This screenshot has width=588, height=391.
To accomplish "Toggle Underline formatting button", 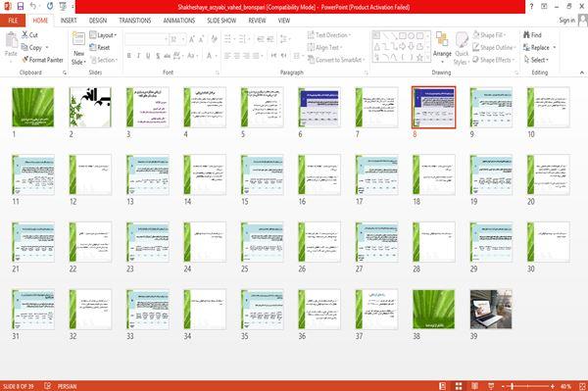I will coord(148,56).
